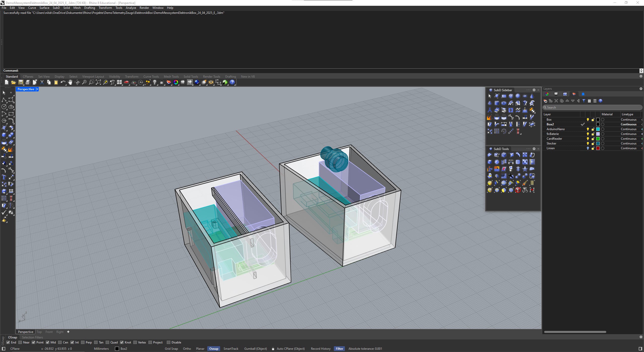Click the Save file icon in toolbar
This screenshot has width=644, height=352.
(x=21, y=82)
